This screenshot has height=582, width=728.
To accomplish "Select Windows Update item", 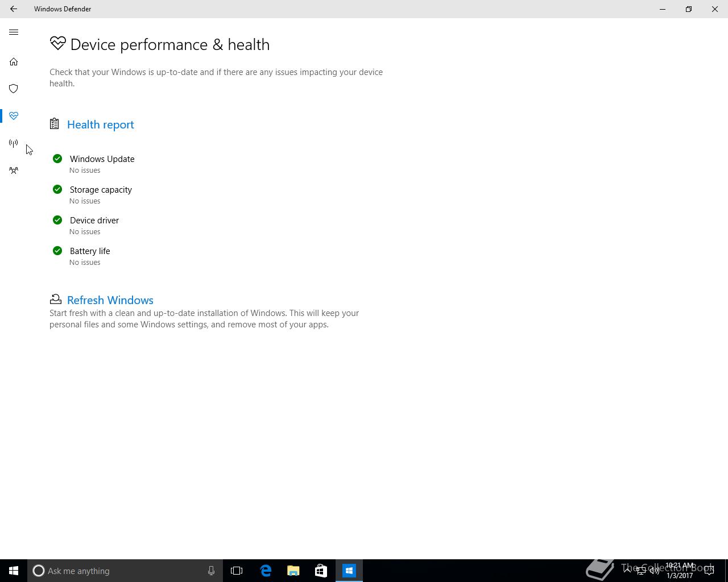I will [102, 159].
